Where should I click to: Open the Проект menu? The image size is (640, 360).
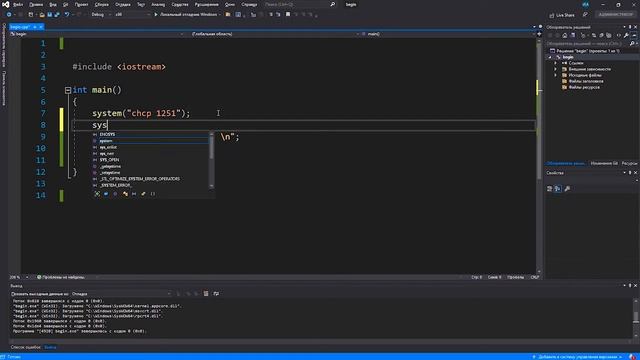coord(81,4)
